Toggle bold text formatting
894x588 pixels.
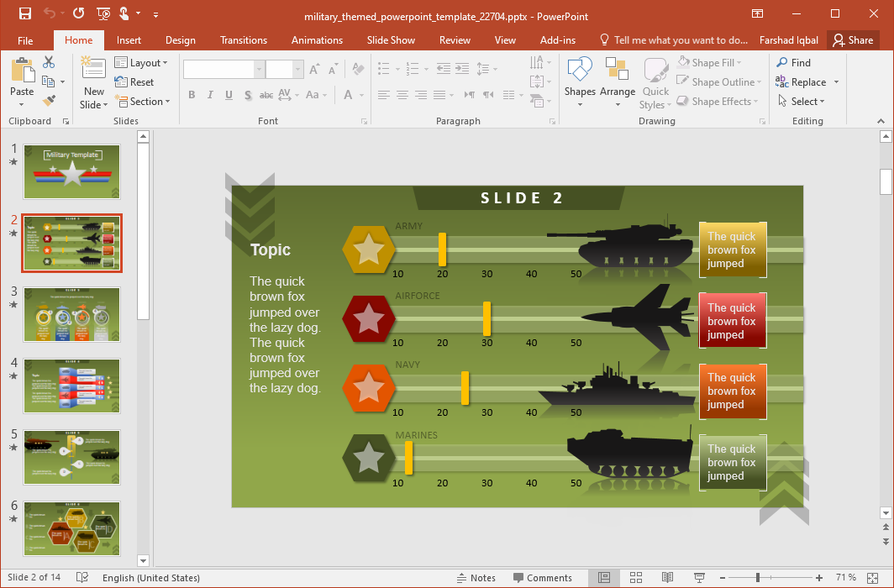(192, 95)
